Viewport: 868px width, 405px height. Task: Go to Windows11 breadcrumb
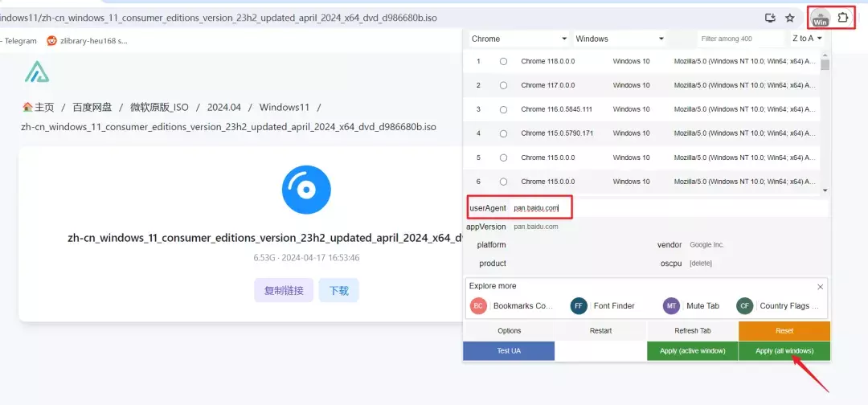[x=284, y=107]
